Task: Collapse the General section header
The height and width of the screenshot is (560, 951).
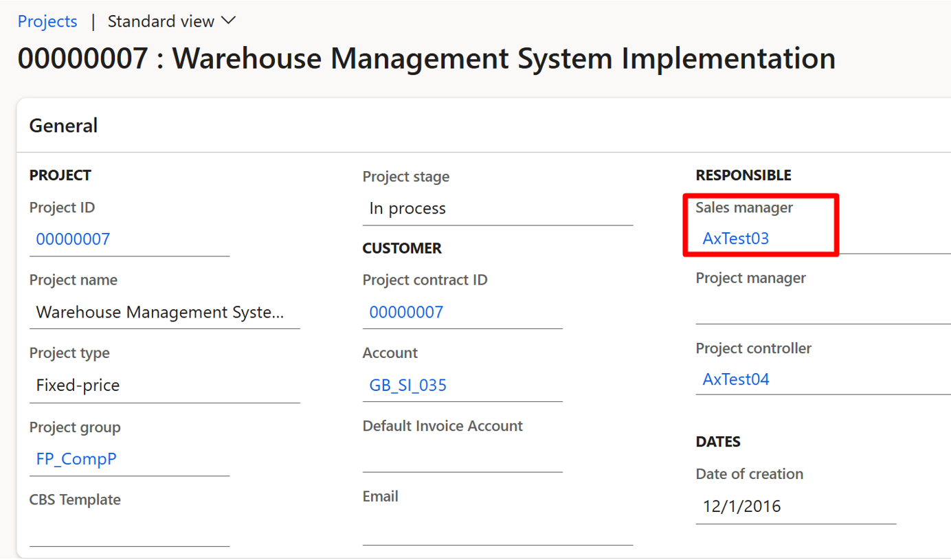Action: click(63, 126)
